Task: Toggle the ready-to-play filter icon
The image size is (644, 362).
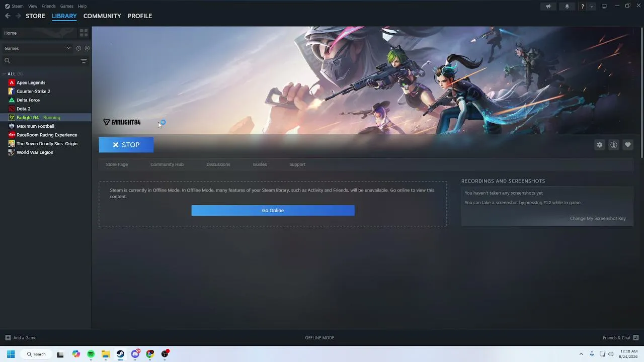Action: tap(87, 48)
